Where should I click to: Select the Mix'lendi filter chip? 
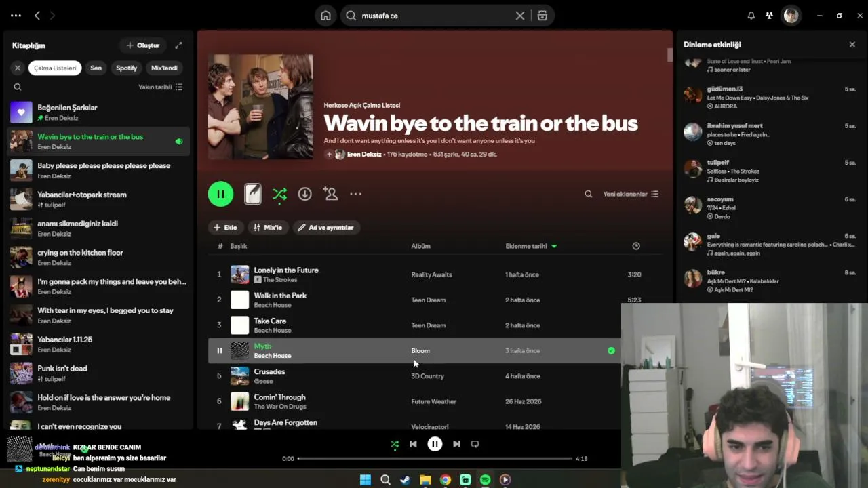point(164,68)
